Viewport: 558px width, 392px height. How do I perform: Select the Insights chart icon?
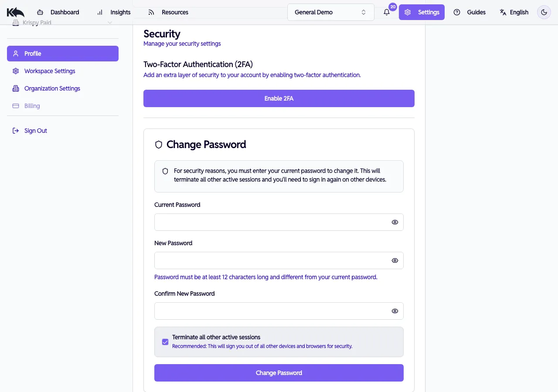click(x=99, y=12)
